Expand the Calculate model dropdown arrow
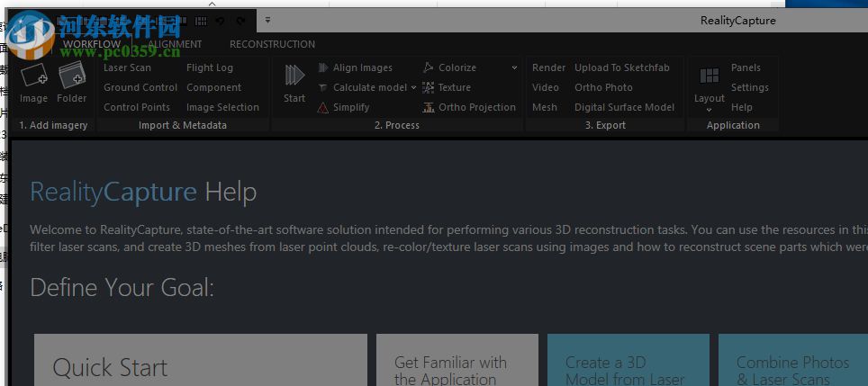 point(413,87)
